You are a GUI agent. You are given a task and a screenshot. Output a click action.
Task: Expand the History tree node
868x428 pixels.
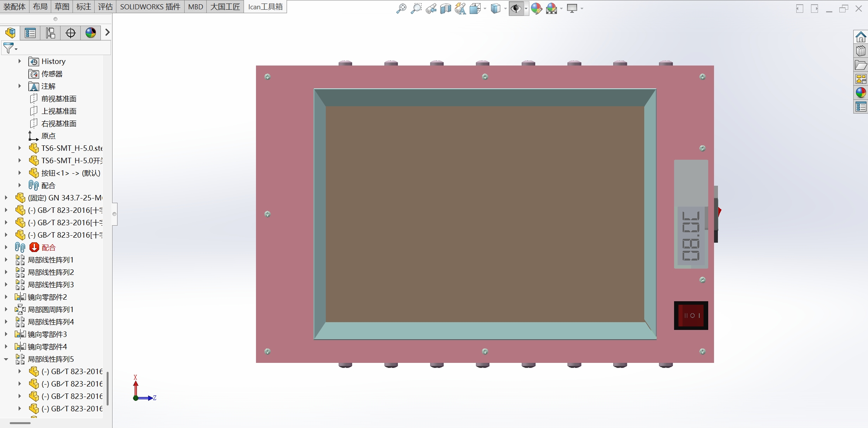coord(19,61)
